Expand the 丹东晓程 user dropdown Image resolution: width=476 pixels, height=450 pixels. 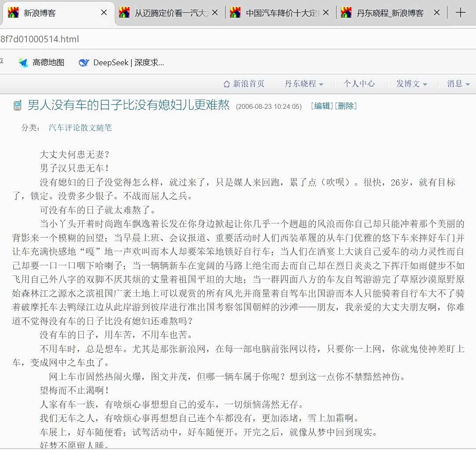tap(321, 84)
